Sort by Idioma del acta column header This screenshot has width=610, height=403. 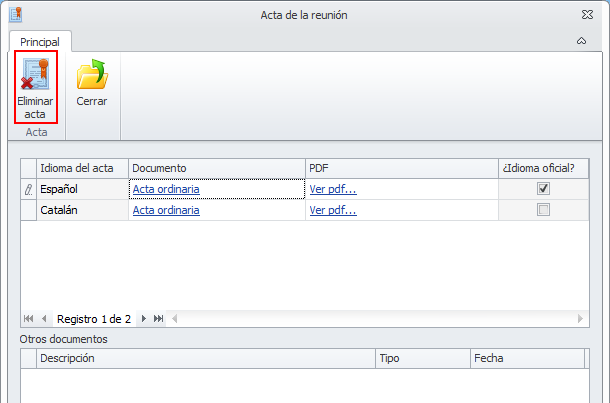pos(82,168)
